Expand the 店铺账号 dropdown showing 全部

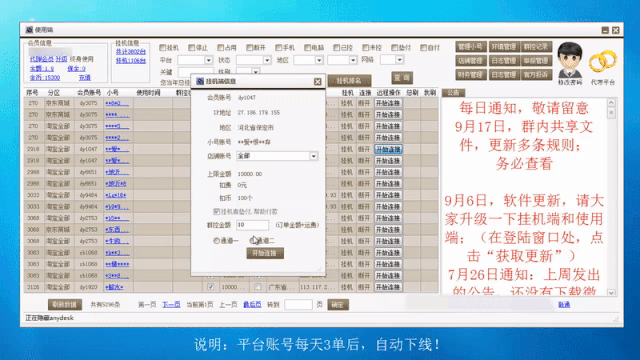313,156
